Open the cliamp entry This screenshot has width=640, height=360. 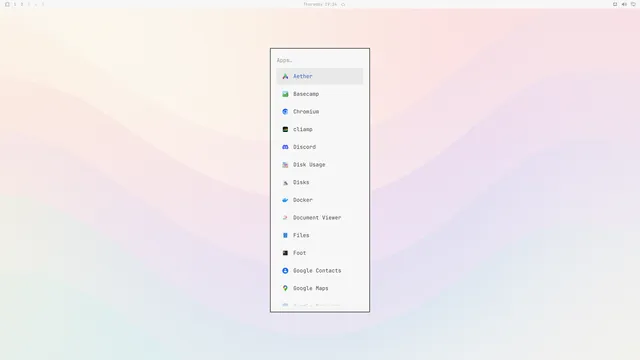click(320, 129)
